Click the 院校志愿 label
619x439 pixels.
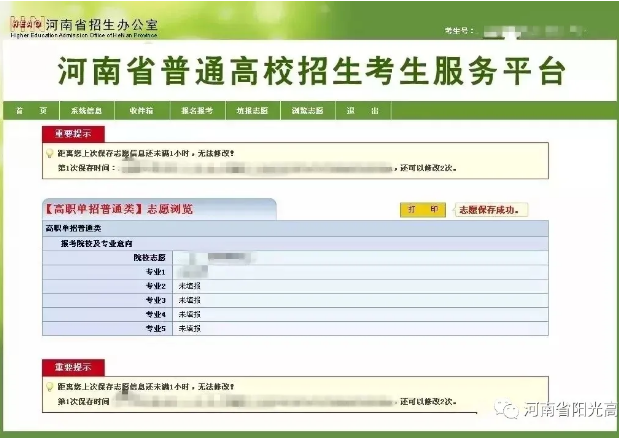[149, 257]
